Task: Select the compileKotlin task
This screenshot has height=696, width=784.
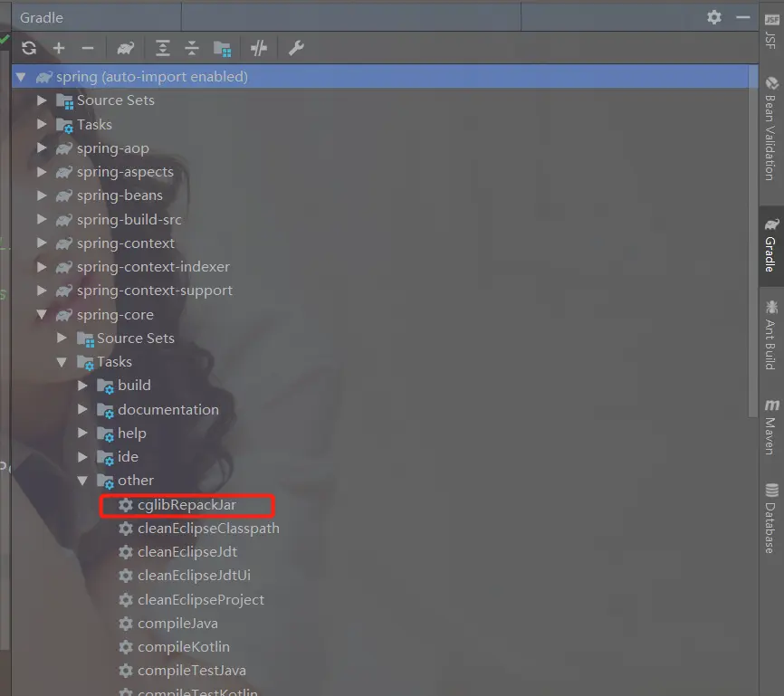Action: pos(184,647)
